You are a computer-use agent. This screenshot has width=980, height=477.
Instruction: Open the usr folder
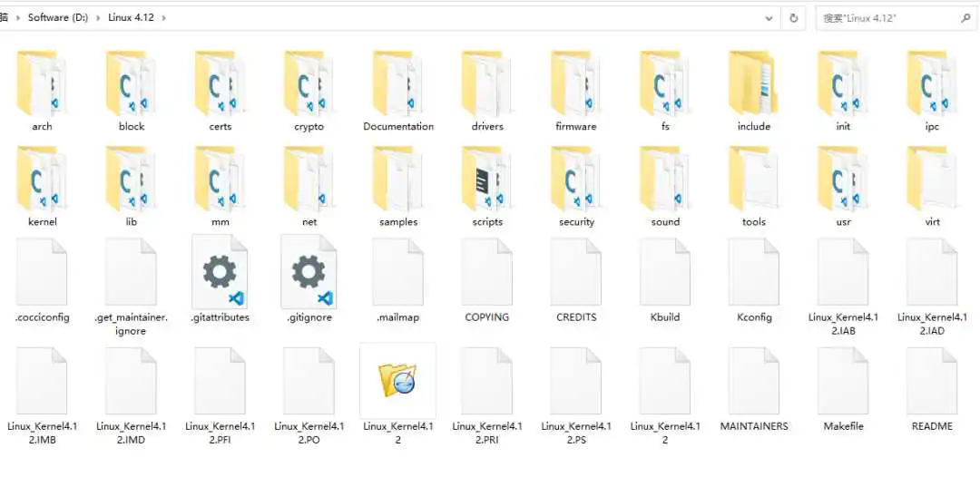pos(842,186)
